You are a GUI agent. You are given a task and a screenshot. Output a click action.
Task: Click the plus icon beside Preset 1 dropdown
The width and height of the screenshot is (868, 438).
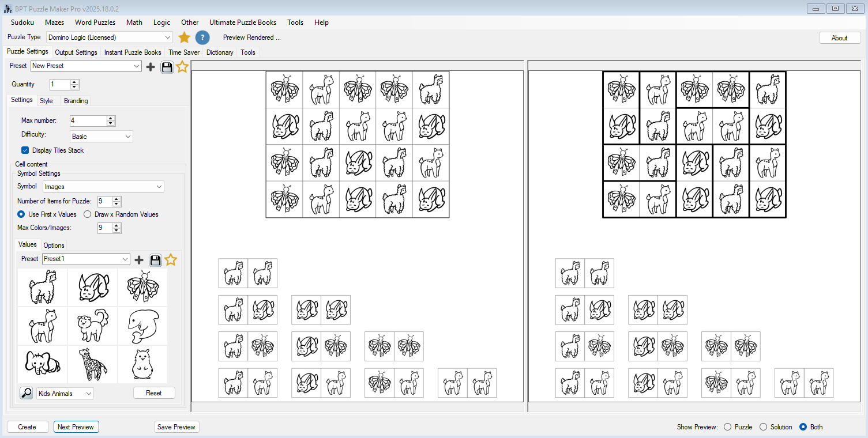[x=139, y=260]
